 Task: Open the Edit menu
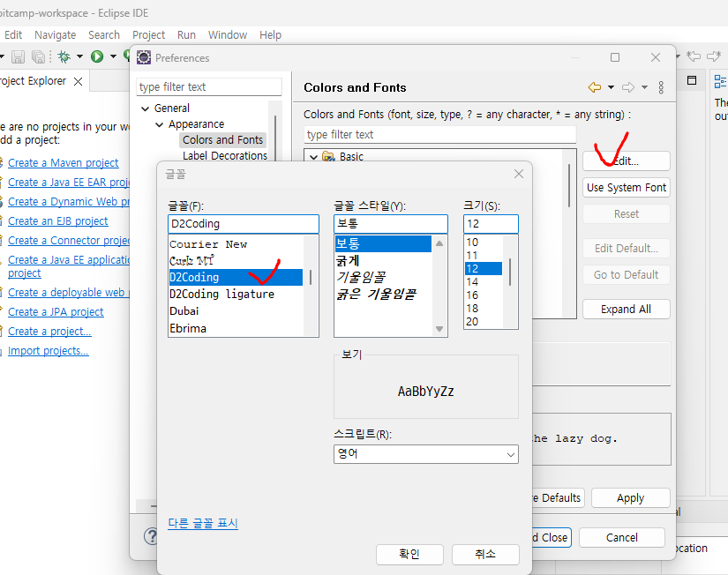(13, 34)
